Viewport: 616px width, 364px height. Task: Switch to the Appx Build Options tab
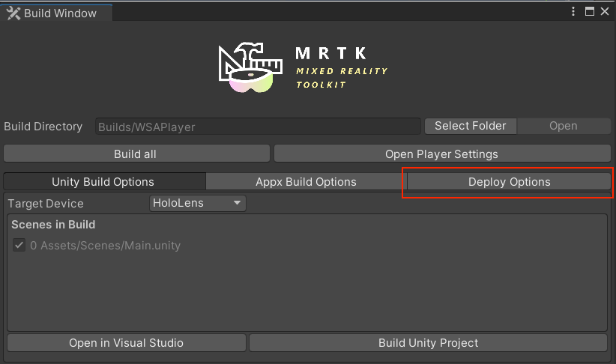pos(306,182)
